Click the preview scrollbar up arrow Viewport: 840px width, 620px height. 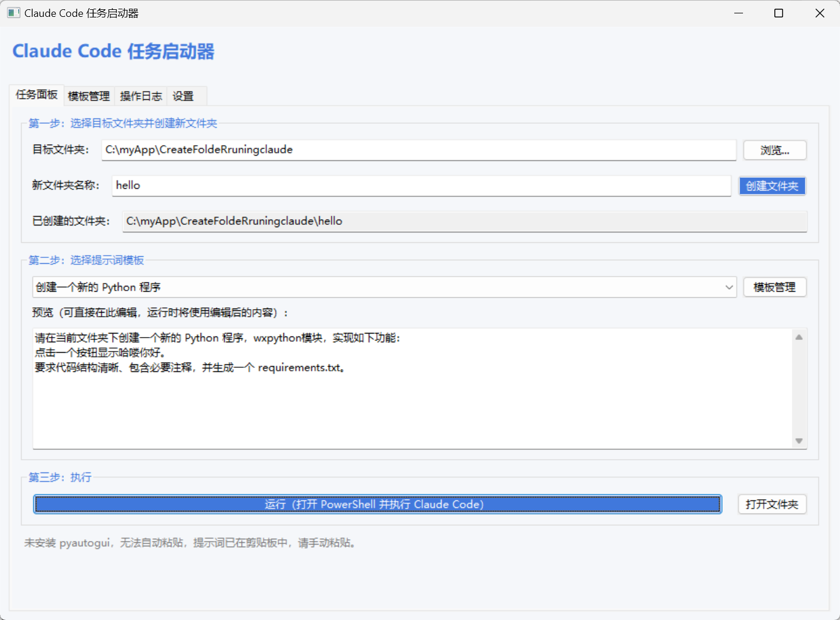click(x=799, y=337)
